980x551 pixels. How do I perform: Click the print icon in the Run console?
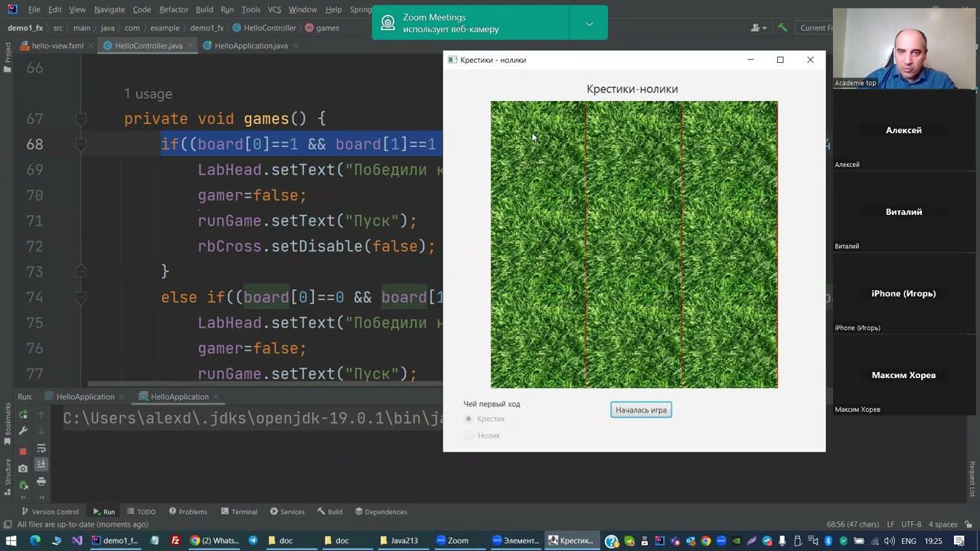(41, 481)
